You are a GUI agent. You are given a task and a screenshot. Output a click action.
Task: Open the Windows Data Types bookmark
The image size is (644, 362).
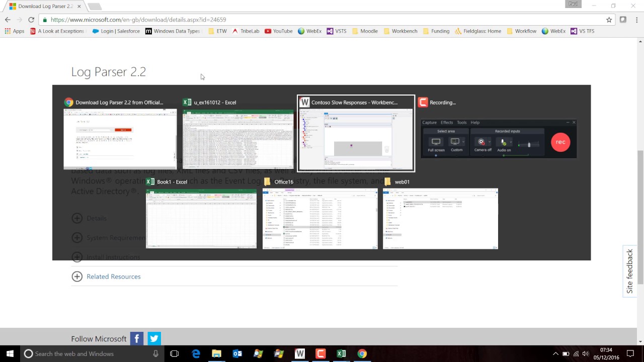tap(172, 31)
